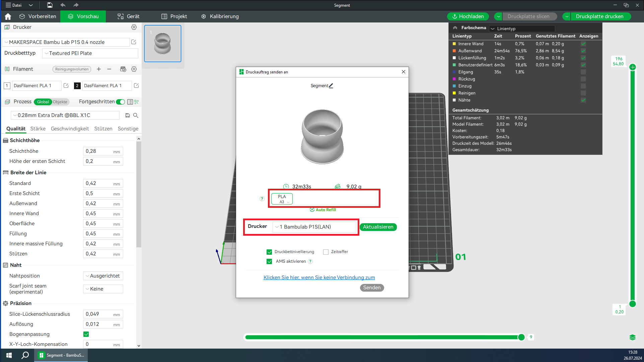Click the horizontal layer progress slider handle
This screenshot has width=644, height=362.
pyautogui.click(x=521, y=337)
